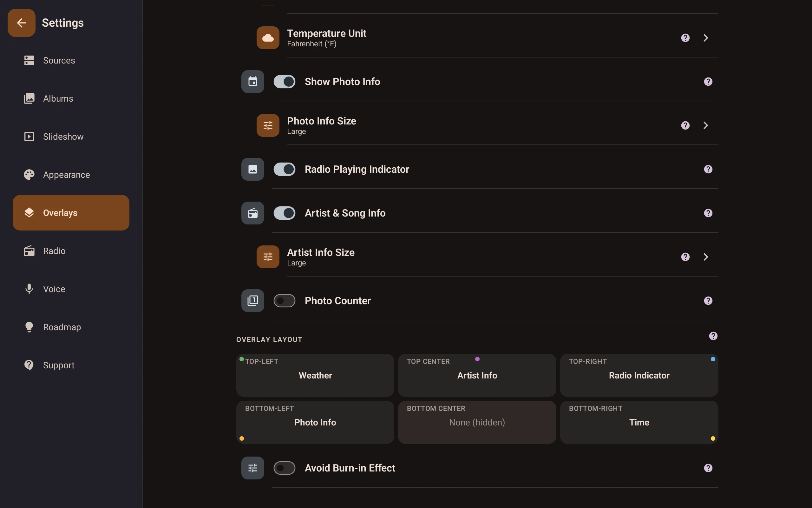Click the Roadmap lightbulb icon
Screen dimensions: 812x508
[x=29, y=327]
